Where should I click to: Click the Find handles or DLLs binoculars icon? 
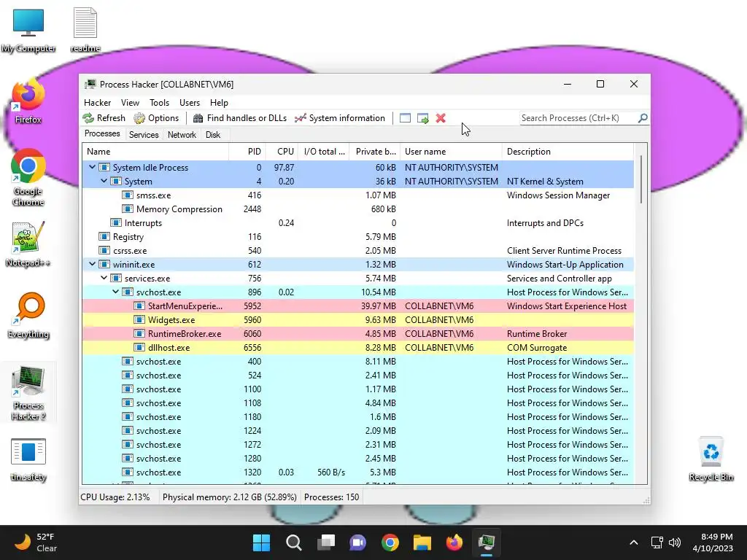(x=198, y=118)
